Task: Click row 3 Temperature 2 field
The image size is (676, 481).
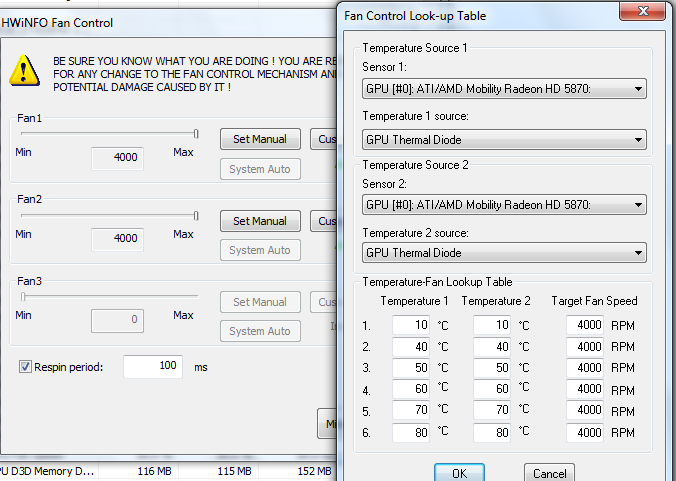Action: tap(491, 367)
